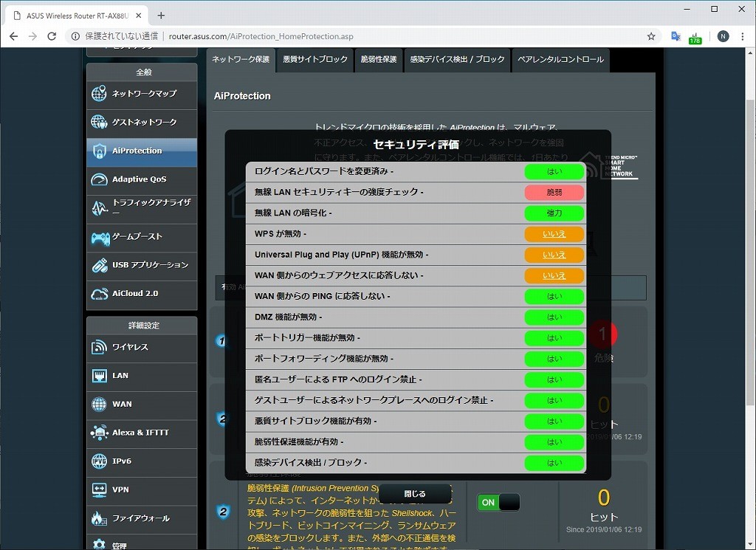Open the LAN settings icon
Image resolution: width=756 pixels, height=550 pixels.
pos(99,376)
